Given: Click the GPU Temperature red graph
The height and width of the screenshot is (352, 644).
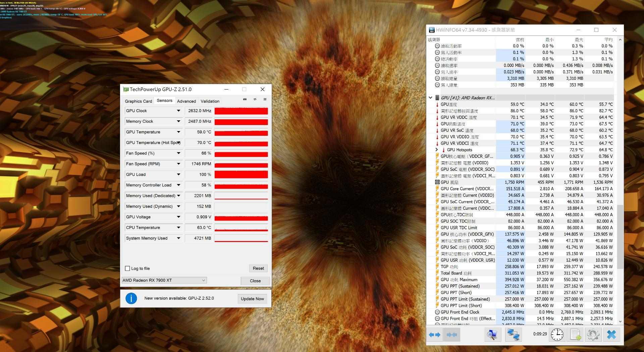Looking at the screenshot, I should coord(241,133).
